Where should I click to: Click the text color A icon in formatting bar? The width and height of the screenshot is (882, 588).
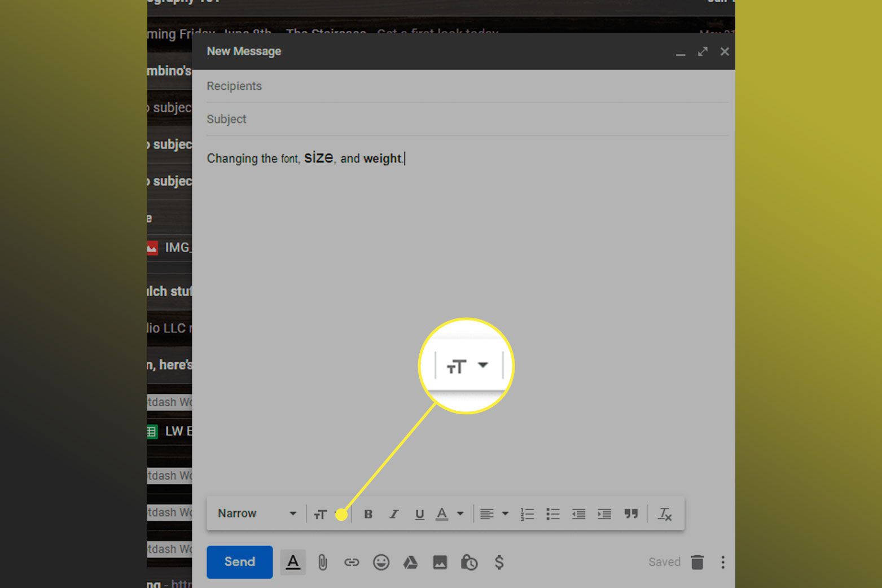tap(442, 514)
